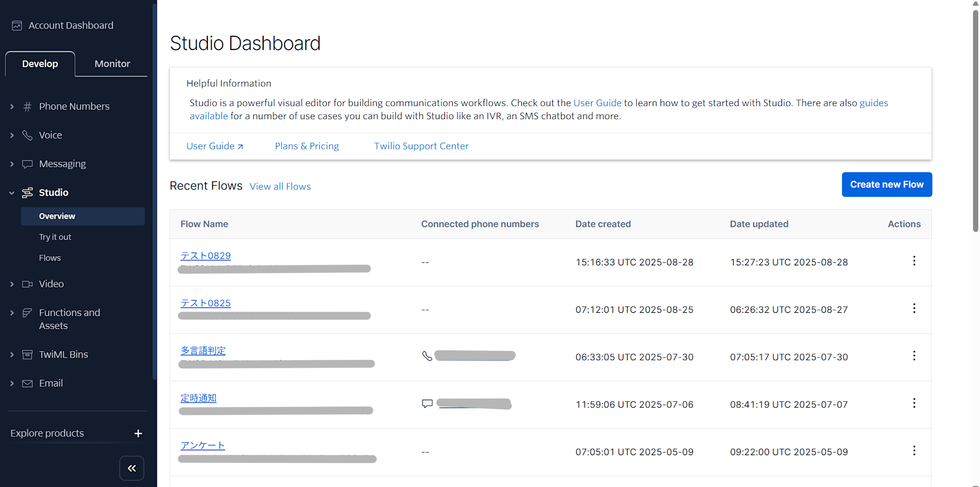Screen dimensions: 980x487
Task: Open actions menu for テスト0829 flow
Action: (x=914, y=261)
